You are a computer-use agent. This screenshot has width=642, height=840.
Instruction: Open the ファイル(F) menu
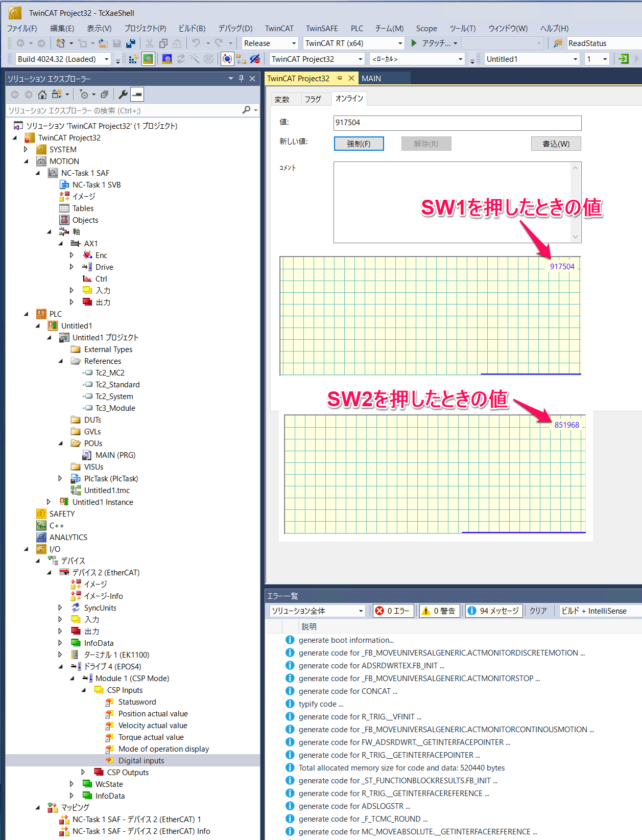point(22,29)
